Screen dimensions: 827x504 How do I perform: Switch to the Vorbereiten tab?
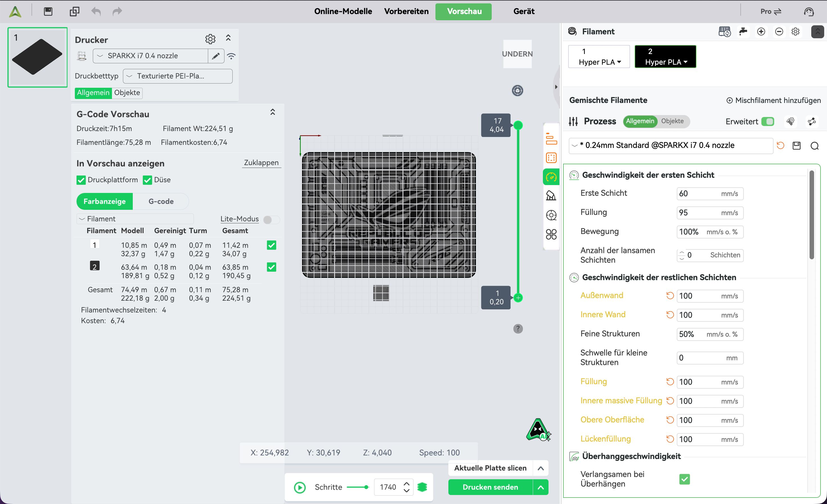(x=406, y=12)
